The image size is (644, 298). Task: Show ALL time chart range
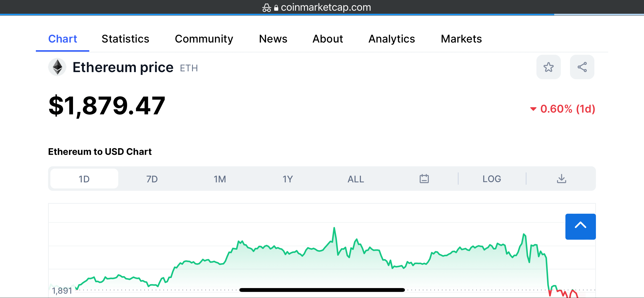(356, 179)
